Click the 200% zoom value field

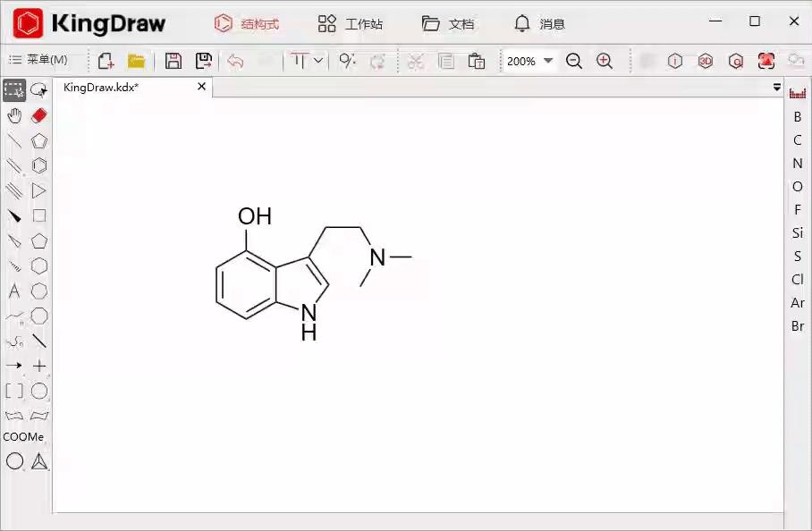click(x=521, y=61)
